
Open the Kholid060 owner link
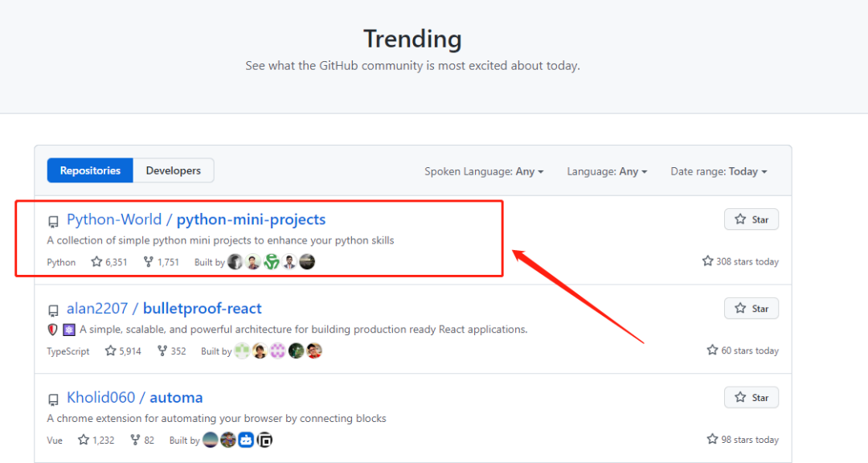(x=100, y=398)
